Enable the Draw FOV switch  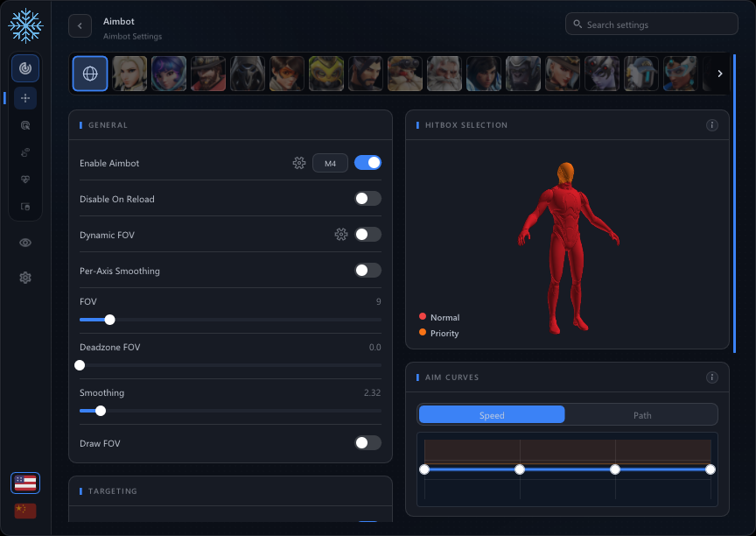point(367,443)
